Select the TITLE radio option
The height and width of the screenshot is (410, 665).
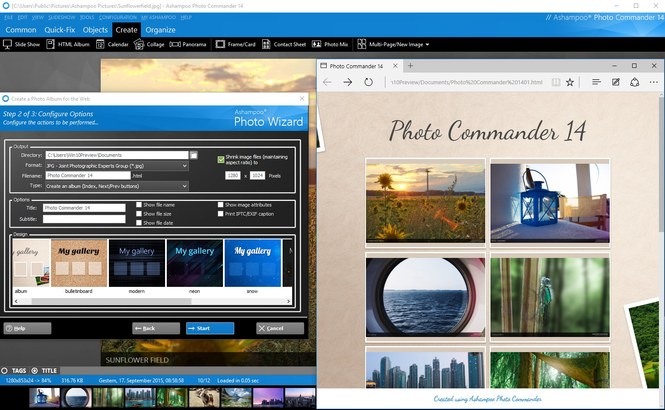[x=35, y=371]
